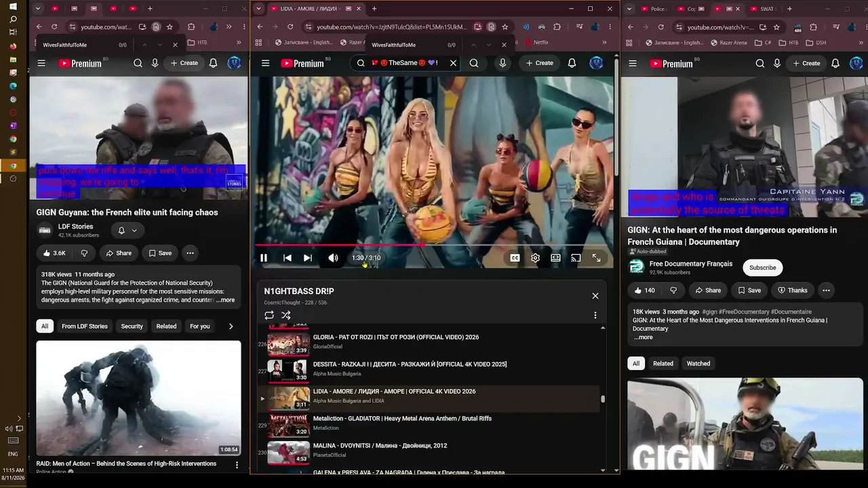Open the HTB bookmarks folder in left window
868x488 pixels.
(x=197, y=42)
